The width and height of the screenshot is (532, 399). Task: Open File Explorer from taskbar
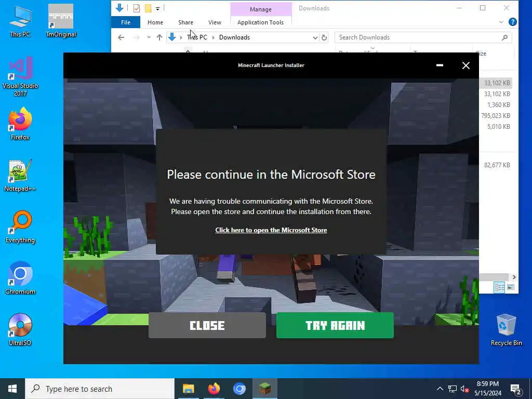tap(188, 389)
